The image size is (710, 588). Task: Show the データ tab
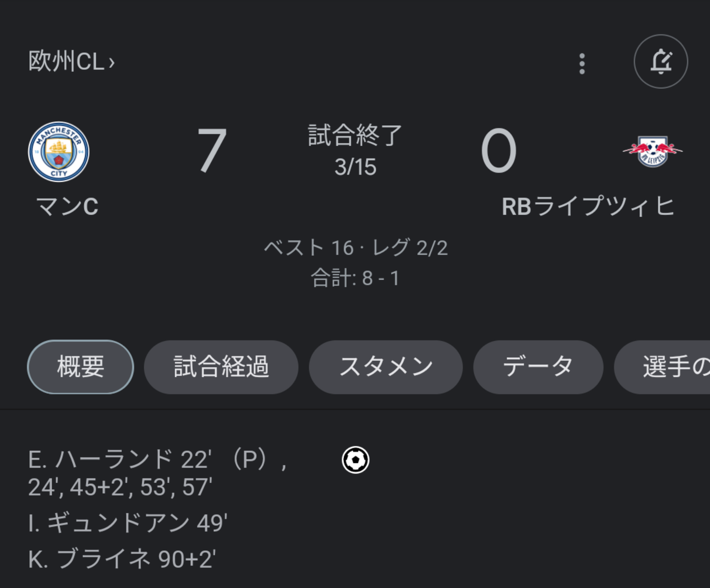pos(538,367)
